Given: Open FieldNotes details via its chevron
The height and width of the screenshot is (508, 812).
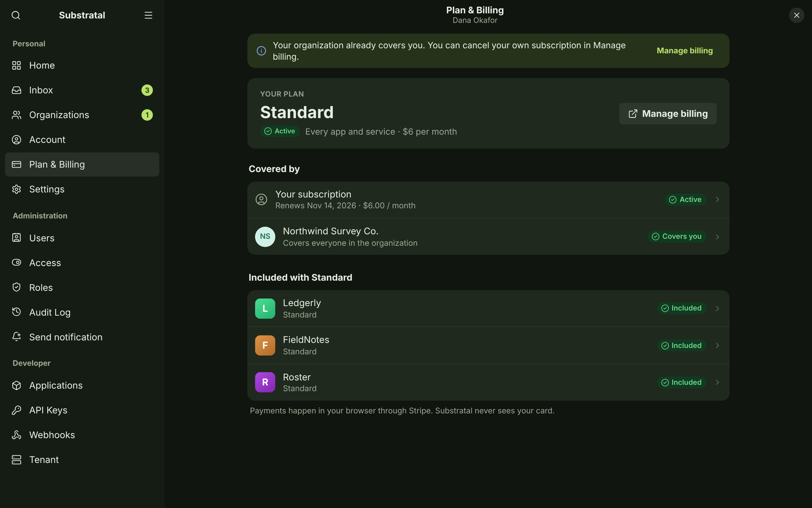Looking at the screenshot, I should [x=717, y=345].
